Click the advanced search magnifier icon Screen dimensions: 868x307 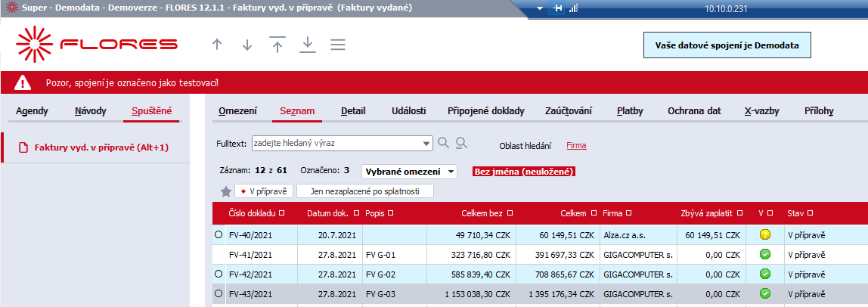(x=462, y=143)
